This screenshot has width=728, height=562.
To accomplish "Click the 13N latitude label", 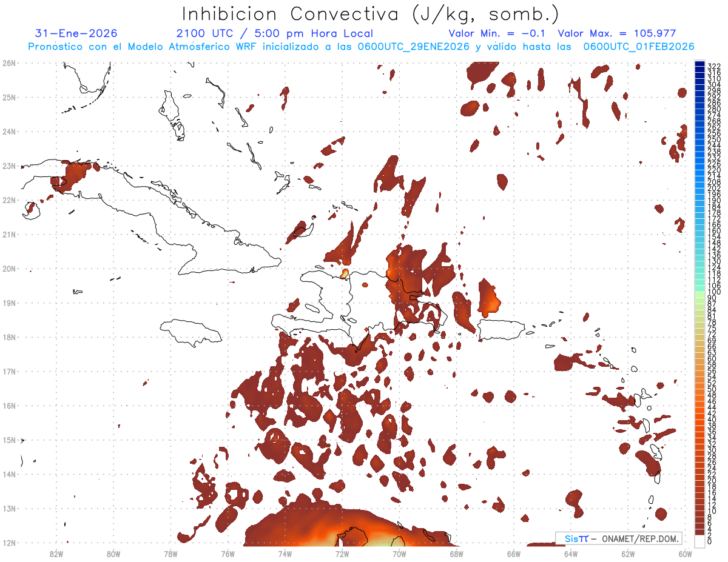I will [9, 509].
